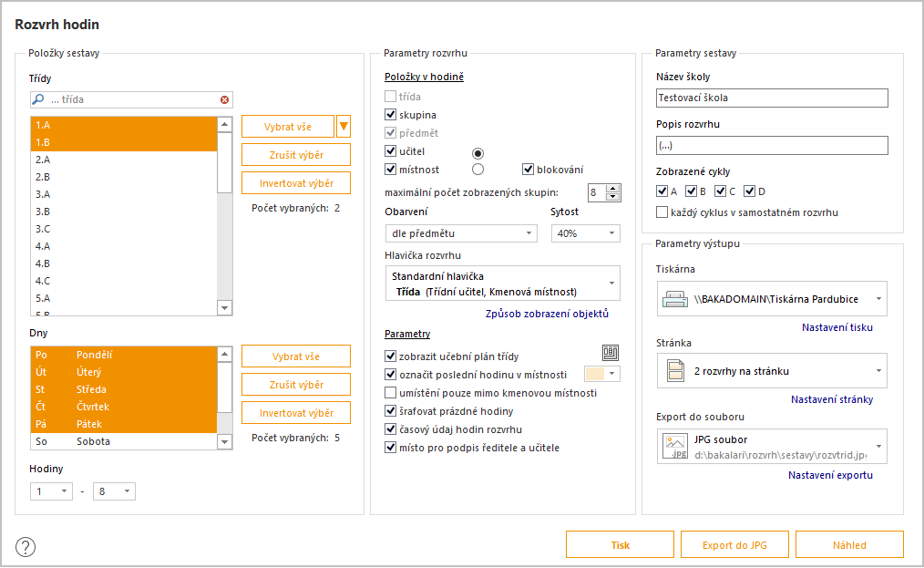Select Středa in the days list
This screenshot has height=568, width=924.
(x=124, y=389)
